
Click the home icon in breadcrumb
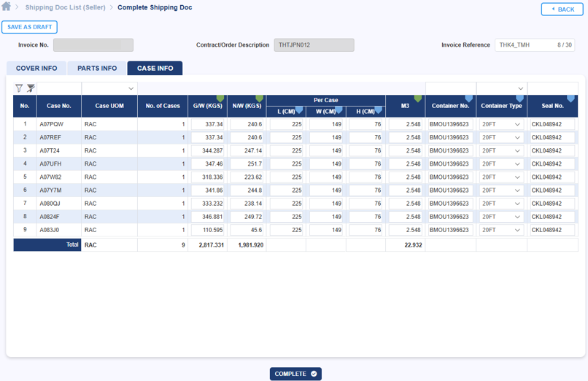(7, 7)
